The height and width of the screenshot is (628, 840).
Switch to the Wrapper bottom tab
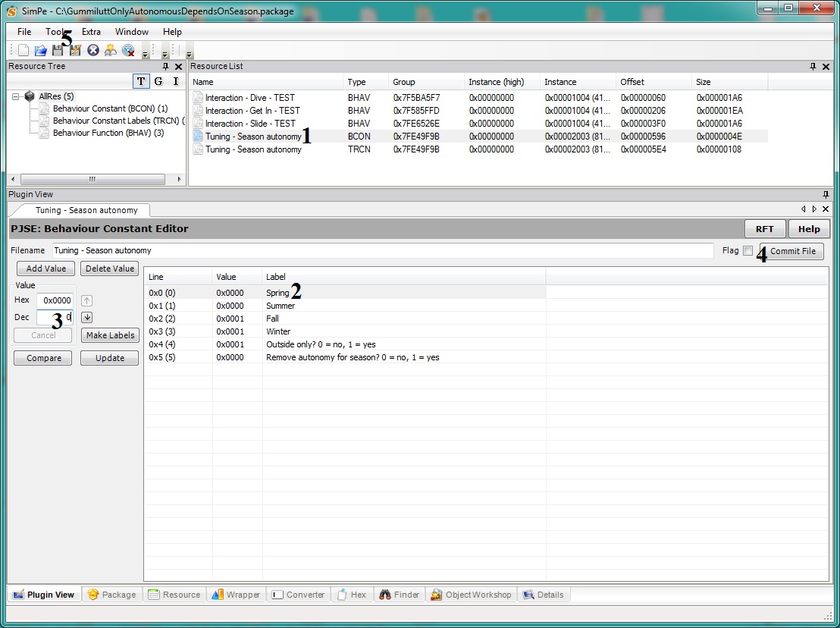click(x=237, y=594)
